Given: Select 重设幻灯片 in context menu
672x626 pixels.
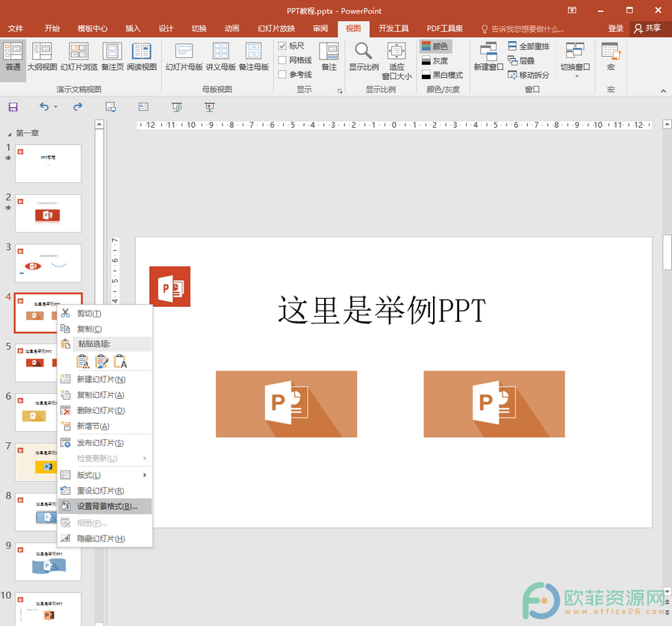Looking at the screenshot, I should tap(105, 491).
